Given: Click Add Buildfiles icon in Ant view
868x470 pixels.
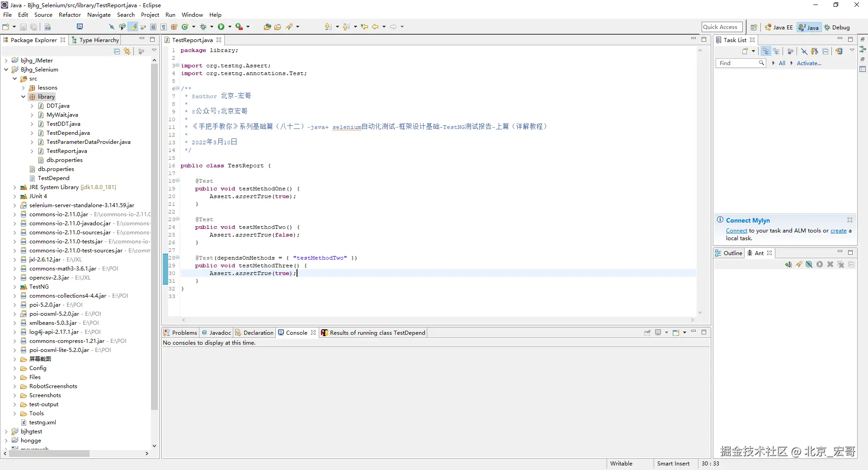Looking at the screenshot, I should coord(788,265).
